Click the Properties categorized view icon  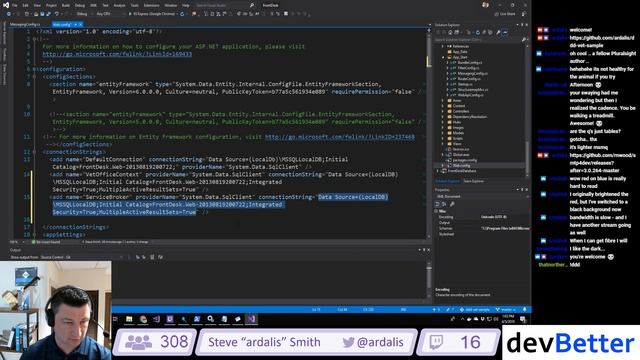click(438, 204)
